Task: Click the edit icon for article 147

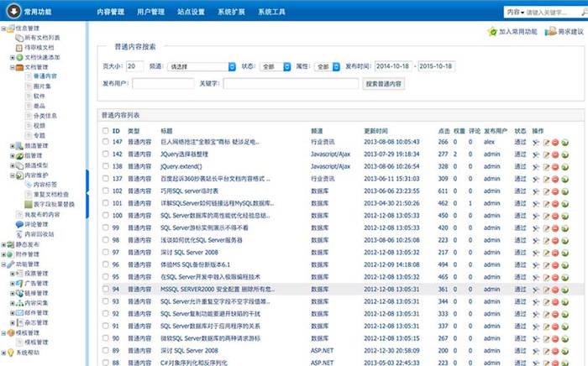Action: tap(546, 143)
